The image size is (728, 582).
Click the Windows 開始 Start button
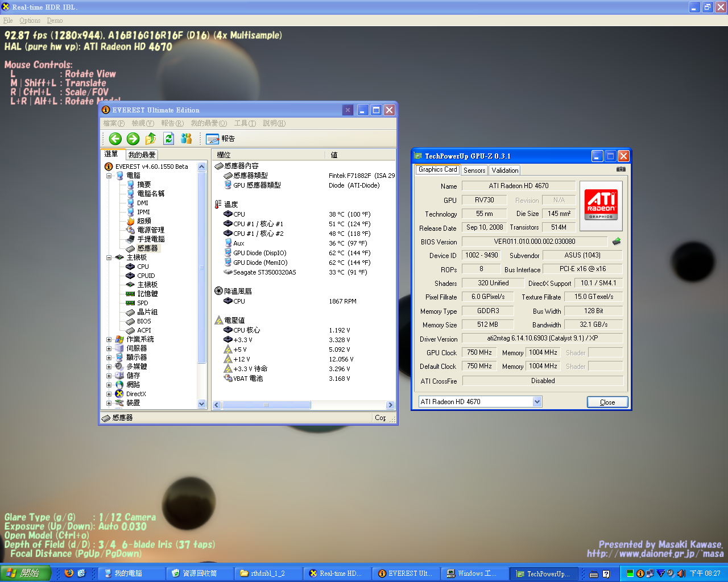26,573
